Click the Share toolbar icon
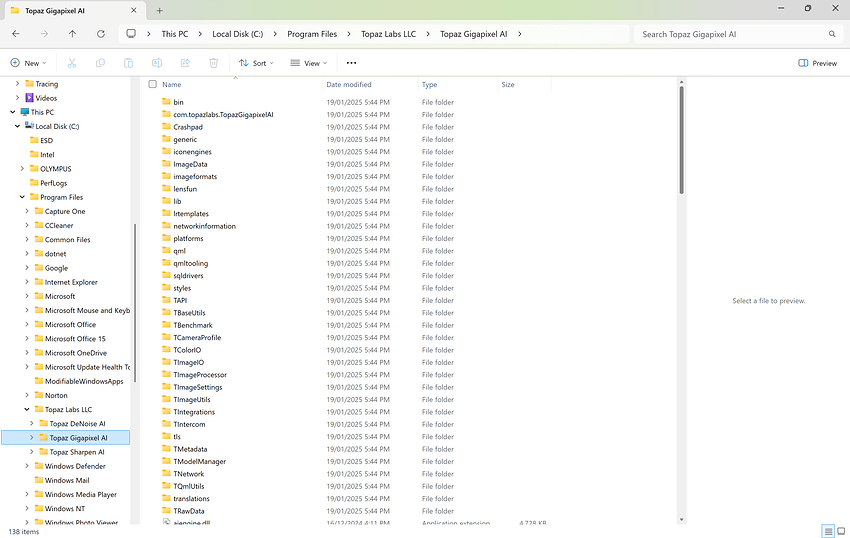Image resolution: width=850 pixels, height=538 pixels. [185, 63]
